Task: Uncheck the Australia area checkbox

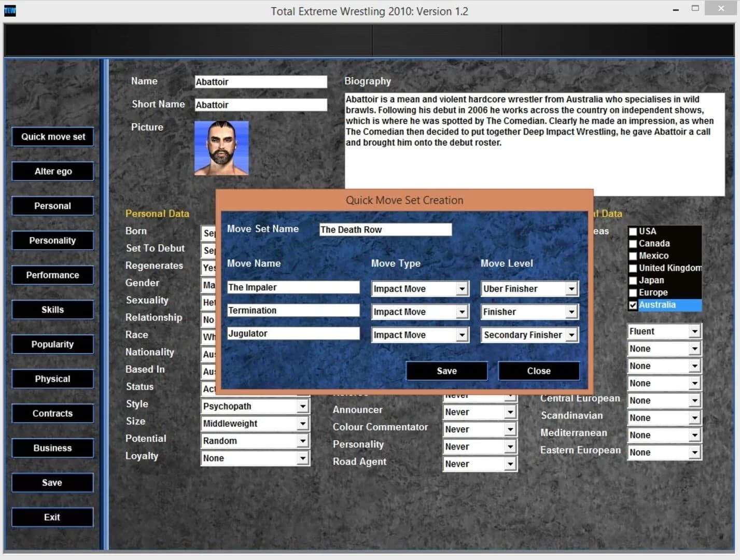Action: pyautogui.click(x=633, y=305)
